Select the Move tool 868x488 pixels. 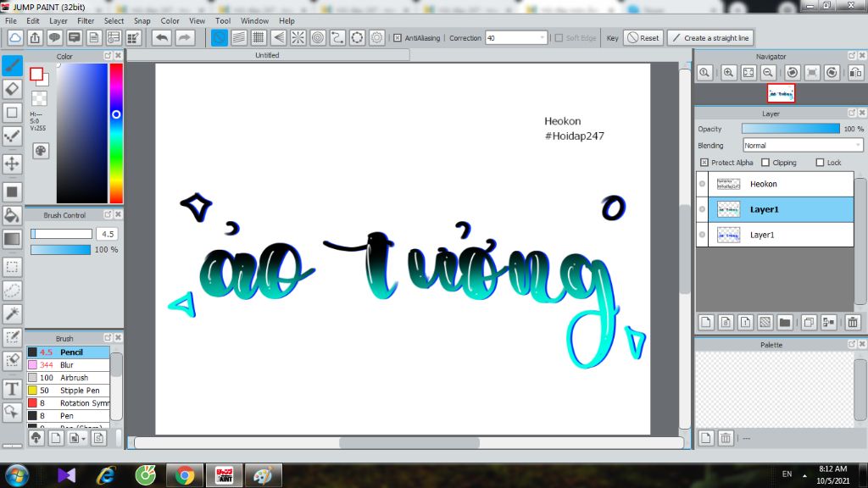point(12,164)
